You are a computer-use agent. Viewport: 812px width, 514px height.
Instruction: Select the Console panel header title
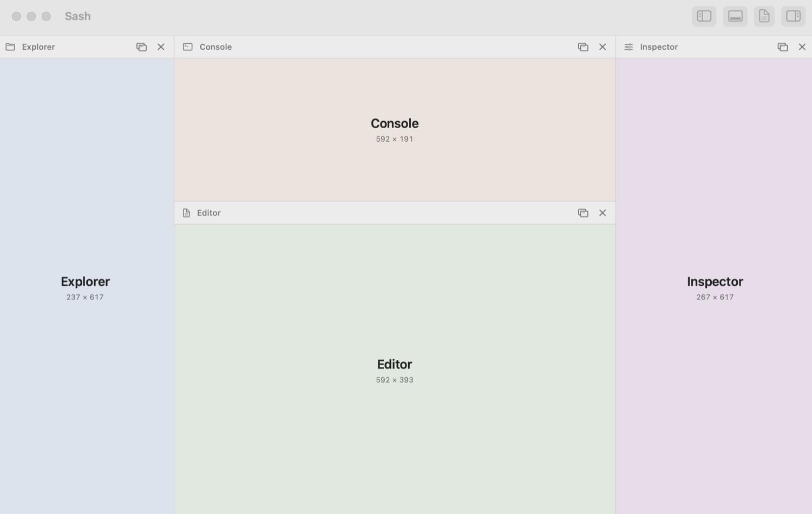coord(215,47)
